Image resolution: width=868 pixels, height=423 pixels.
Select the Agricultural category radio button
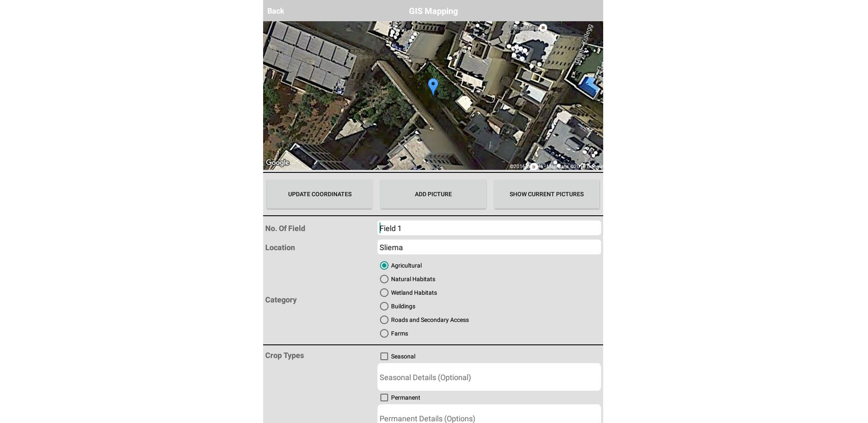[384, 265]
